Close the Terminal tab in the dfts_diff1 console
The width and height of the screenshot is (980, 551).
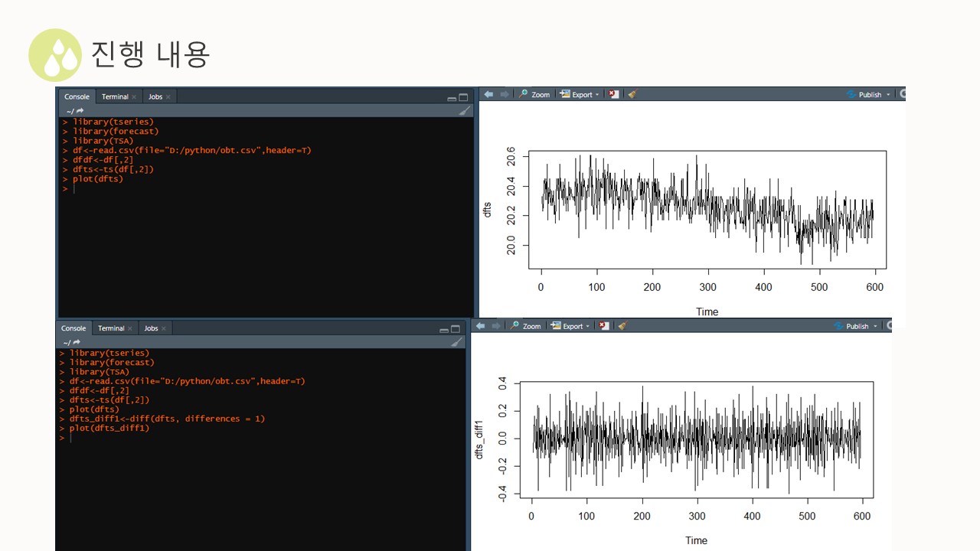click(130, 328)
